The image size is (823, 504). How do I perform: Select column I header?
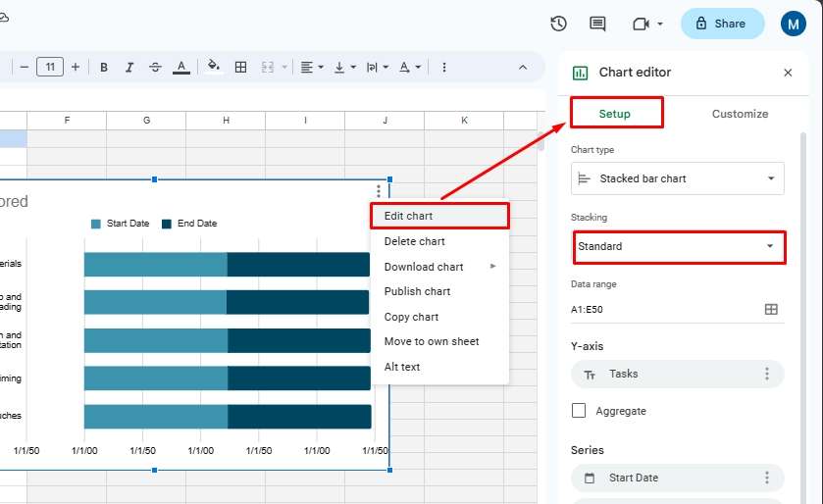coord(305,120)
